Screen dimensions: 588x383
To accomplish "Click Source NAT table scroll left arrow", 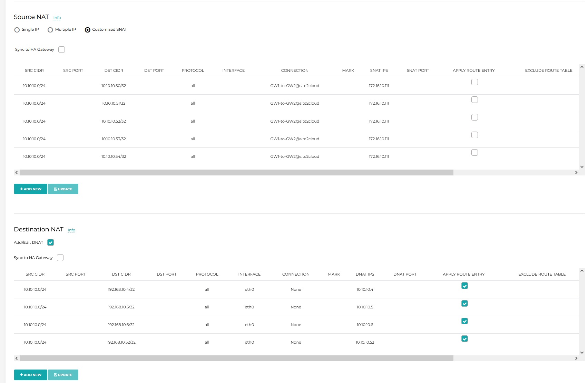I will 17,172.
